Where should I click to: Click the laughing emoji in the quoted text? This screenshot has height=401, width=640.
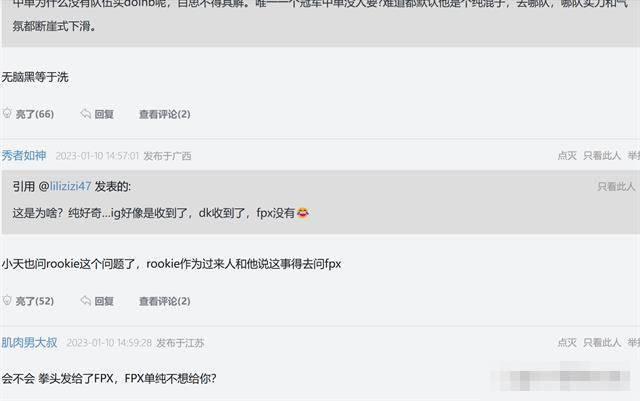pos(303,213)
